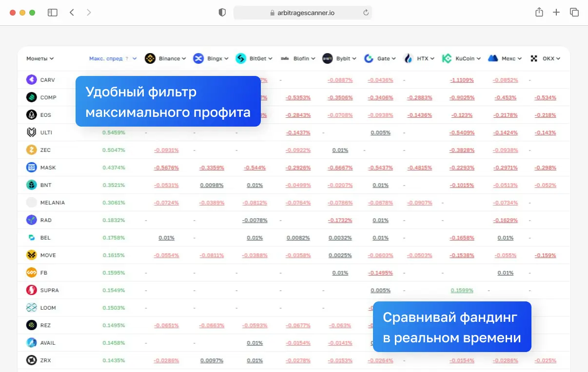Screen dimensions: 588x372
Task: Go forward with the browser forward arrow
Action: (89, 13)
